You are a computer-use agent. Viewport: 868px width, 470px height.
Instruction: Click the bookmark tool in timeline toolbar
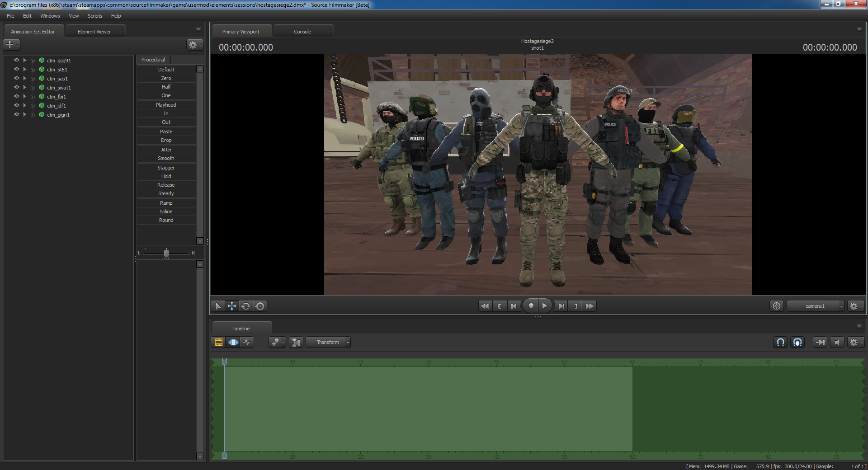click(277, 342)
